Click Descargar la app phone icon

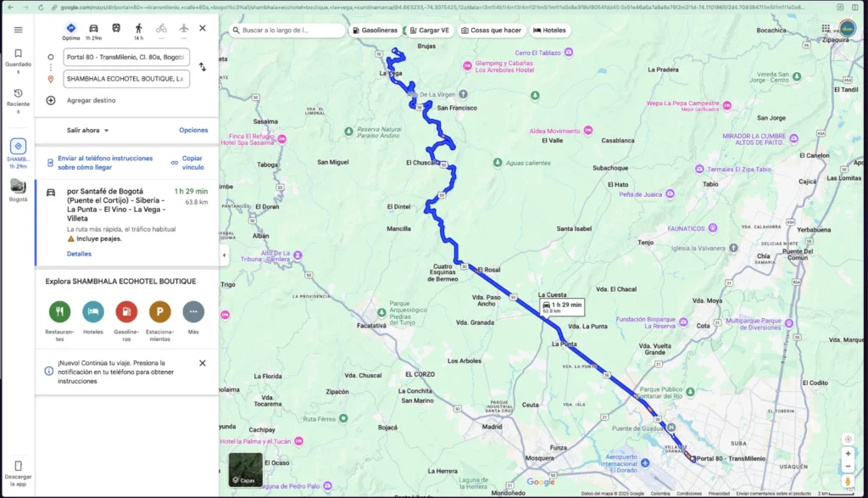(x=19, y=466)
